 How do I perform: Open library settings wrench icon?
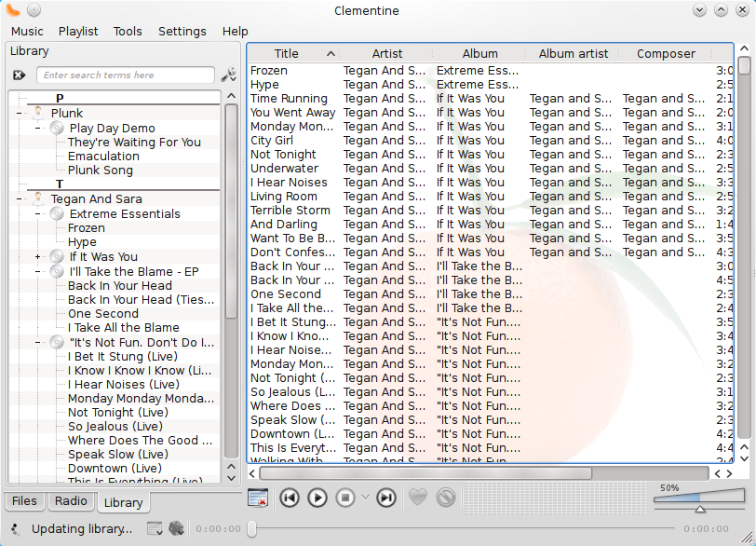pos(228,75)
